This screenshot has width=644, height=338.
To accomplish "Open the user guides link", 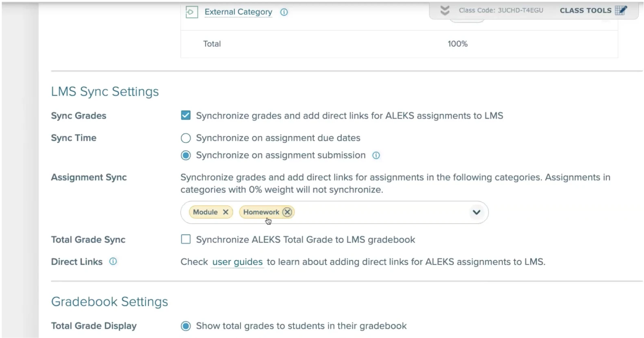I will pyautogui.click(x=238, y=262).
